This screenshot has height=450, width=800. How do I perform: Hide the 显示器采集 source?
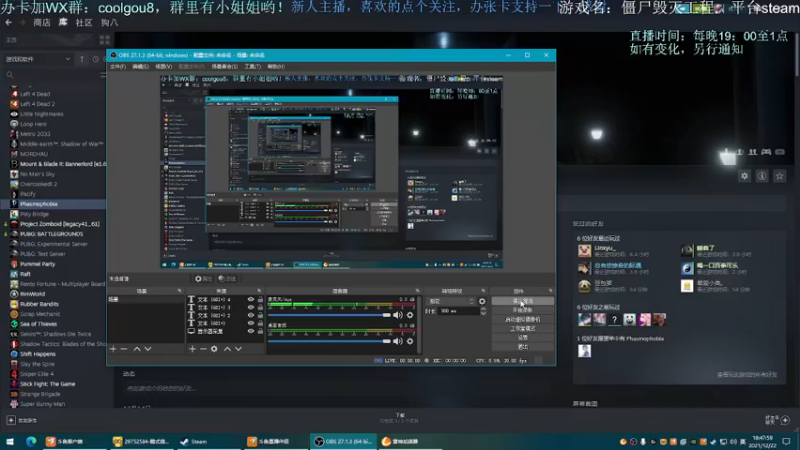click(251, 331)
